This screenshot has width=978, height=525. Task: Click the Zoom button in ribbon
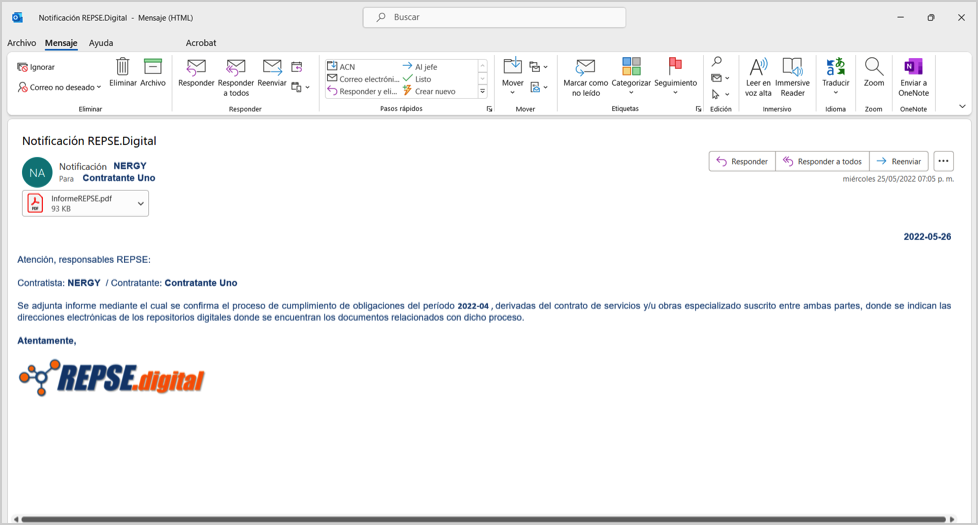(x=874, y=72)
